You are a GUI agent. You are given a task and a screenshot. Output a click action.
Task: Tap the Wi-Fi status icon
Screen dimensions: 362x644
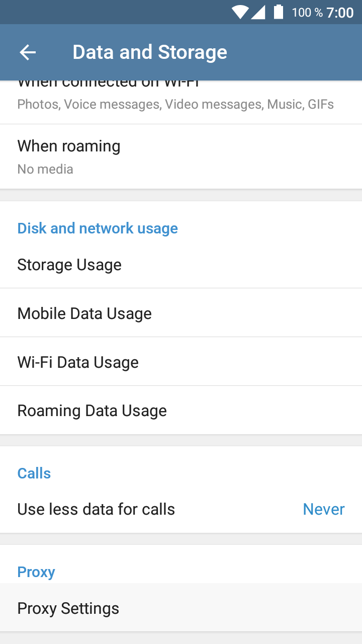(x=240, y=12)
